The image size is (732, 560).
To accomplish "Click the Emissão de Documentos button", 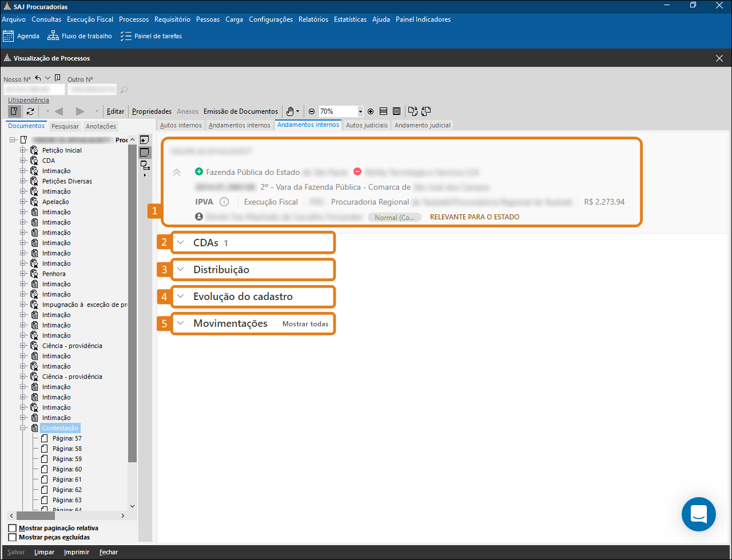I will point(241,111).
